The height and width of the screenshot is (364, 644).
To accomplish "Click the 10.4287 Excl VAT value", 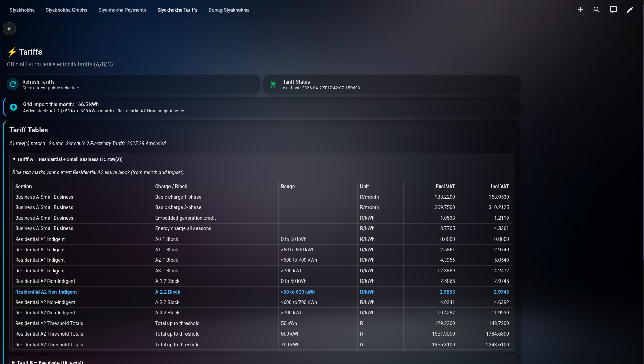I will point(446,313).
